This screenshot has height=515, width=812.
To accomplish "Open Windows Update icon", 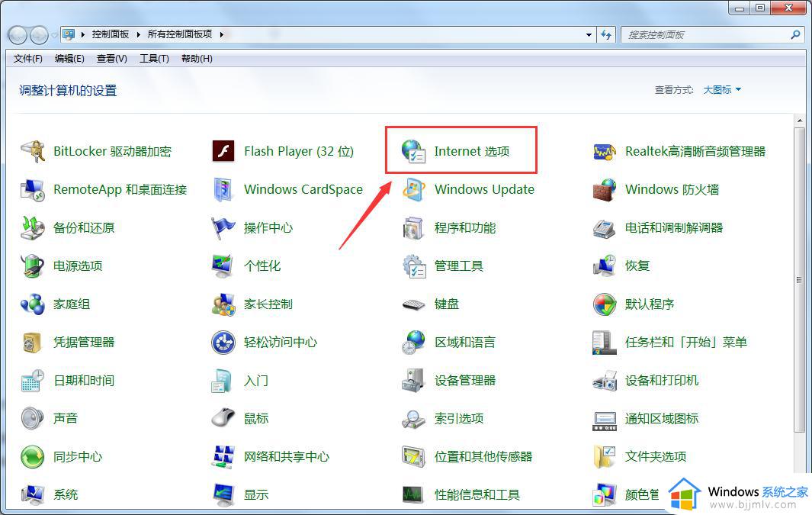I will 413,190.
